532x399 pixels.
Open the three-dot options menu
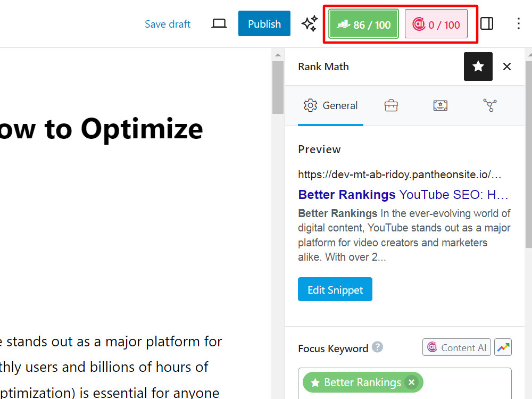pos(518,23)
